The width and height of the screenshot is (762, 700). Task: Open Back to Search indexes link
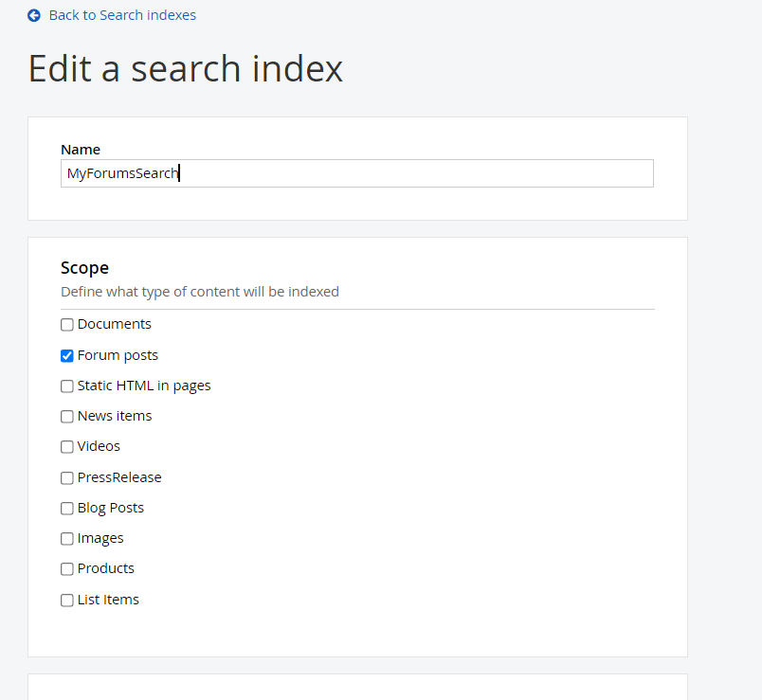pos(122,15)
